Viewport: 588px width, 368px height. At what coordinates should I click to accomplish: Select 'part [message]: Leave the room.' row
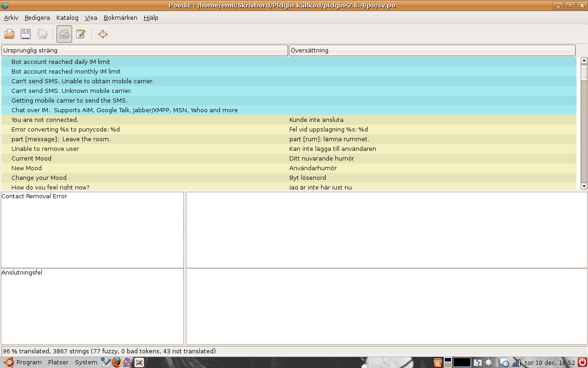(x=289, y=139)
